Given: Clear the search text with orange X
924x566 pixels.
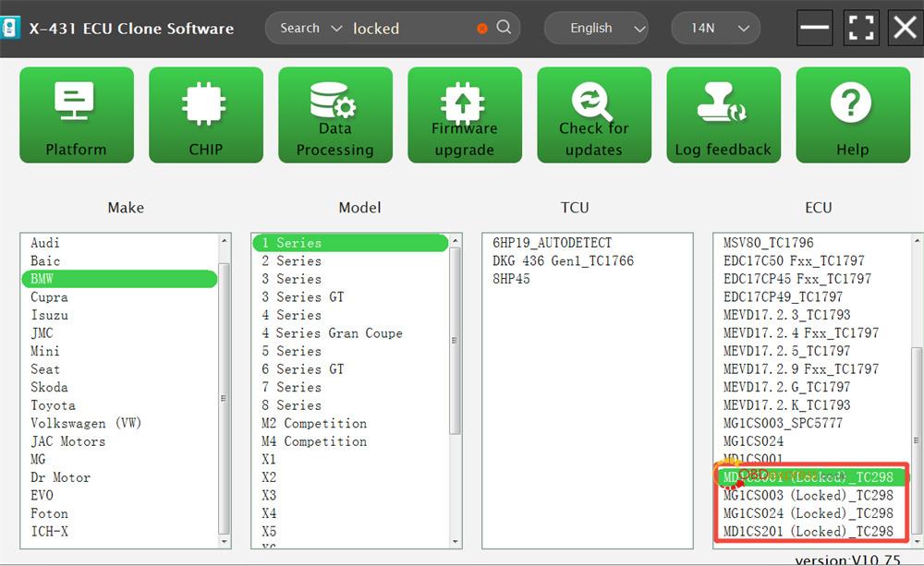Looking at the screenshot, I should (x=482, y=29).
